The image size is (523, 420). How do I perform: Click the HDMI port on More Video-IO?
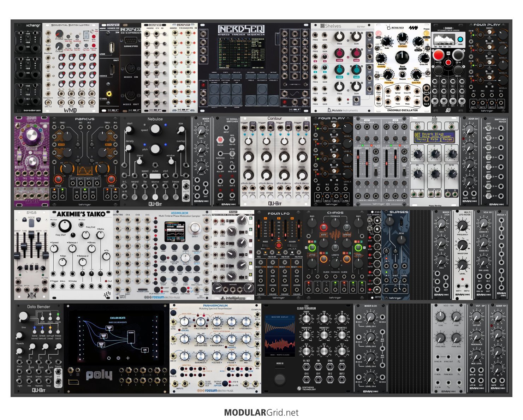112,69
